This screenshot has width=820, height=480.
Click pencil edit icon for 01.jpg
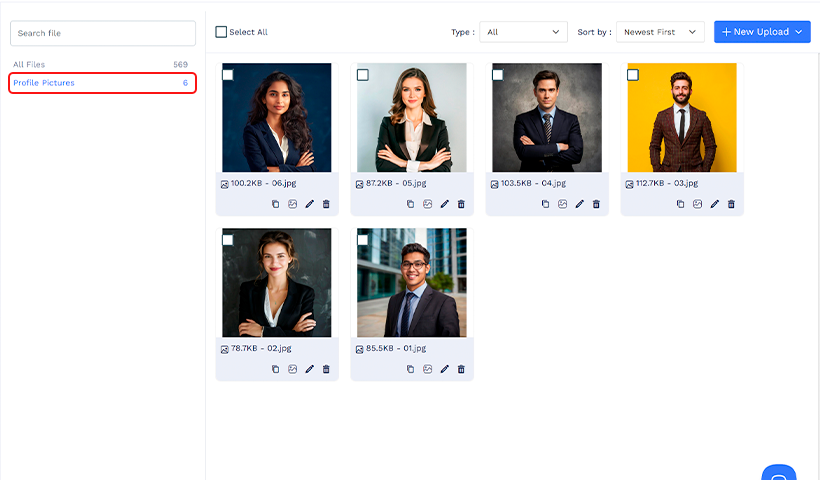pos(445,369)
